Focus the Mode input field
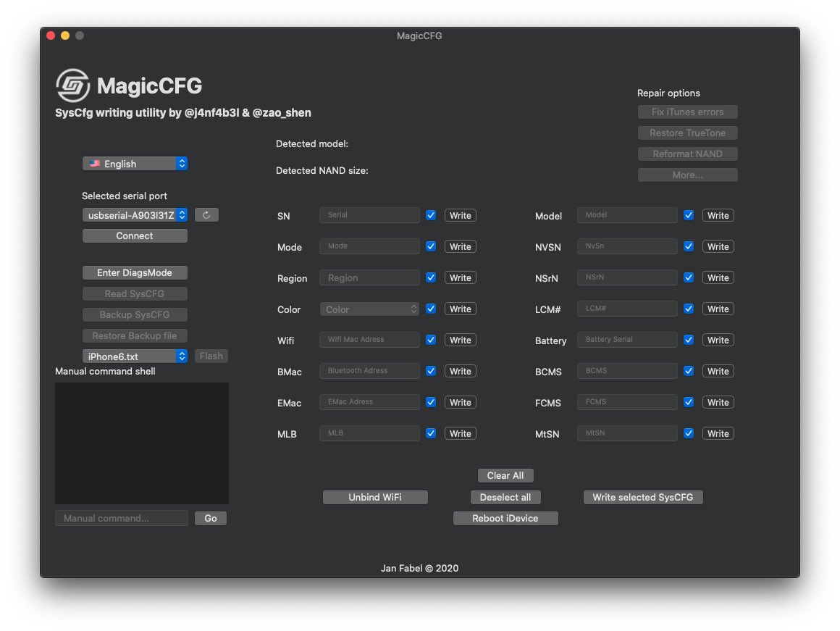 click(369, 246)
